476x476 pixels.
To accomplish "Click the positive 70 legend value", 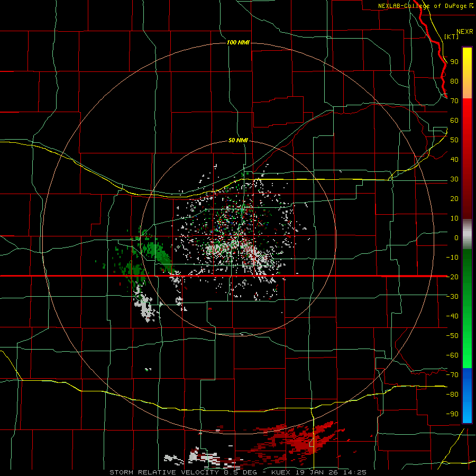I will coord(454,101).
